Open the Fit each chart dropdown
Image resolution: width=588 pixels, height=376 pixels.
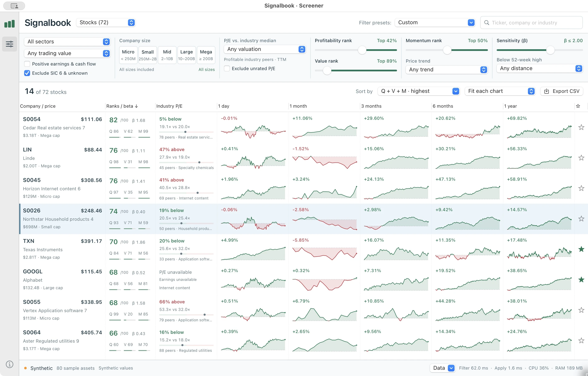[500, 91]
